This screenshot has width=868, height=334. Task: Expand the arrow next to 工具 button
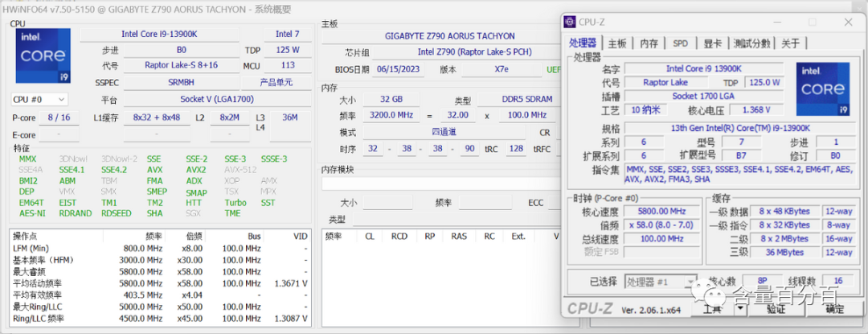click(x=741, y=309)
